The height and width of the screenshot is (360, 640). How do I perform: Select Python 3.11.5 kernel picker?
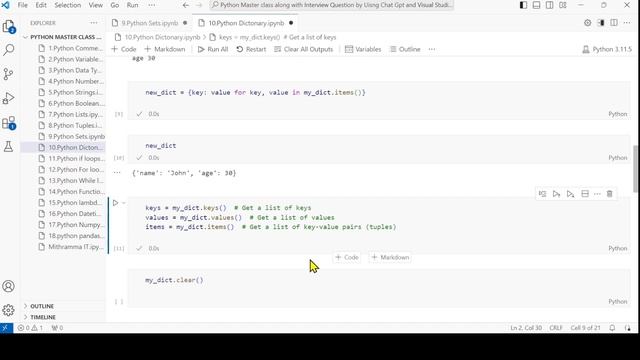607,49
